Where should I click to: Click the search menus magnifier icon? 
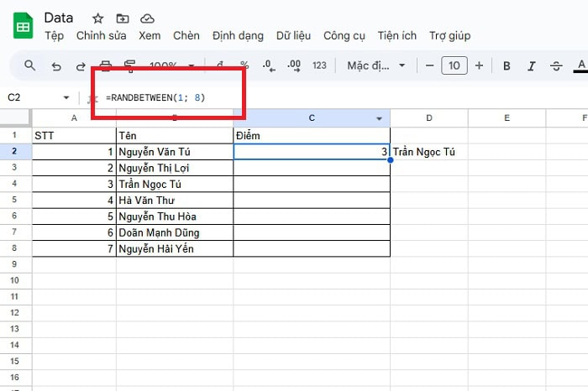[30, 65]
